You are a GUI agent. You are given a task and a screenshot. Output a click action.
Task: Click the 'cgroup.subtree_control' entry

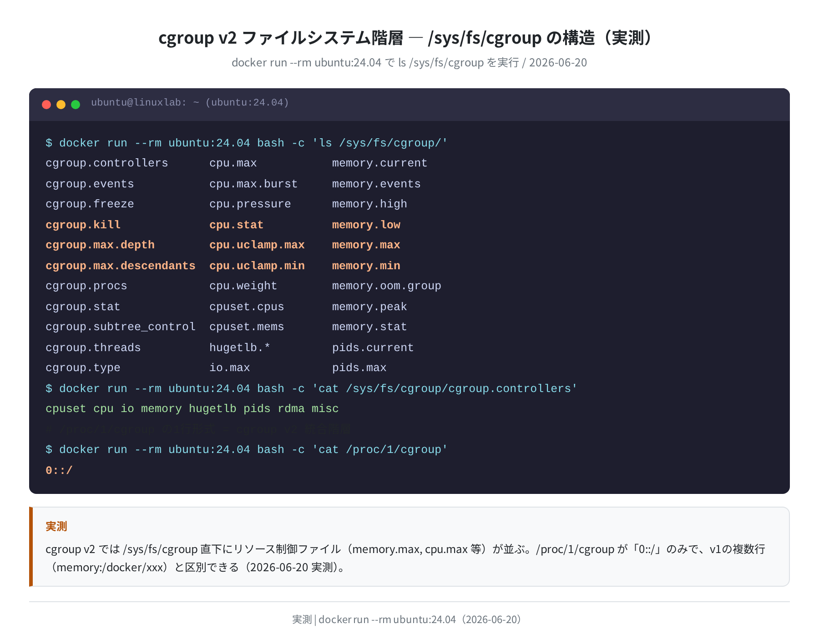tap(121, 327)
